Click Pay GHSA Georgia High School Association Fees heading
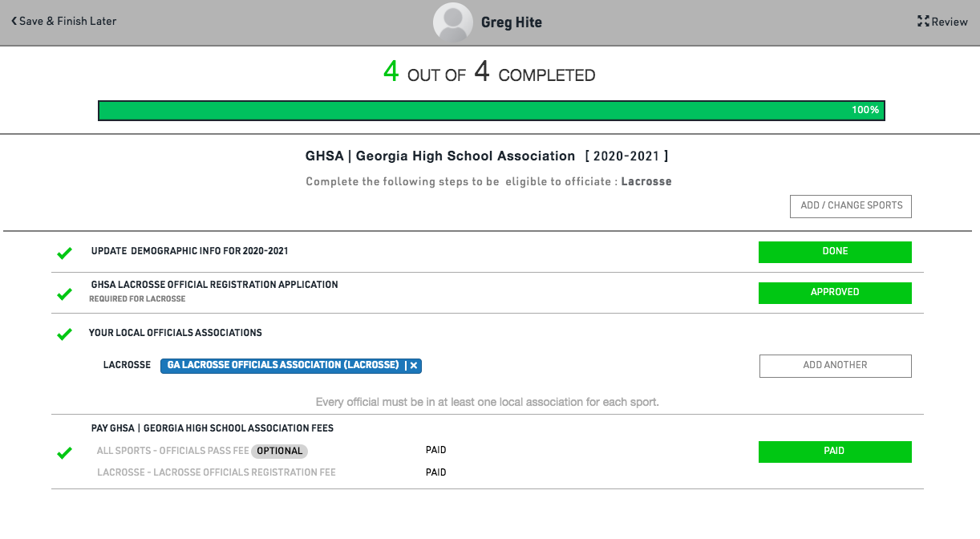980x539 pixels. pyautogui.click(x=213, y=428)
